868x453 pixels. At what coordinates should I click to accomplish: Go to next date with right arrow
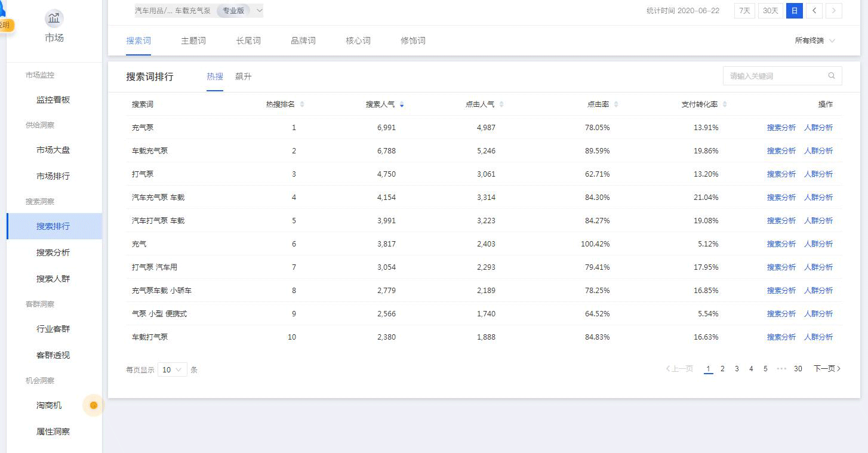tap(834, 11)
